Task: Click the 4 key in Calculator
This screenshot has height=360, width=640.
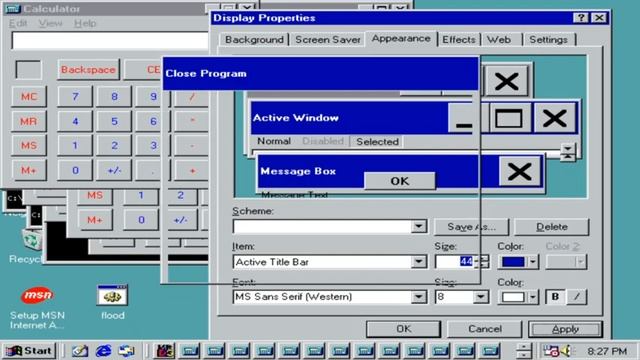Action: click(x=75, y=121)
